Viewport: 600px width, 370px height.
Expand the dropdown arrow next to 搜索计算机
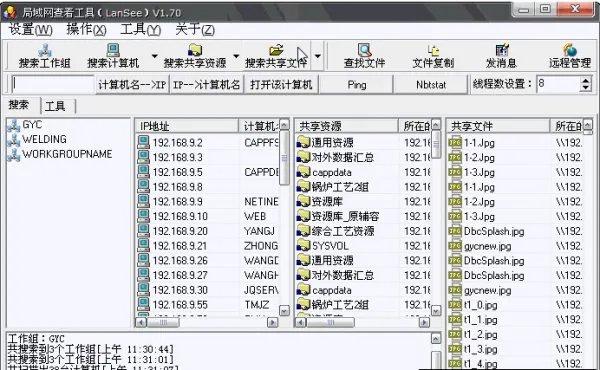pos(154,56)
